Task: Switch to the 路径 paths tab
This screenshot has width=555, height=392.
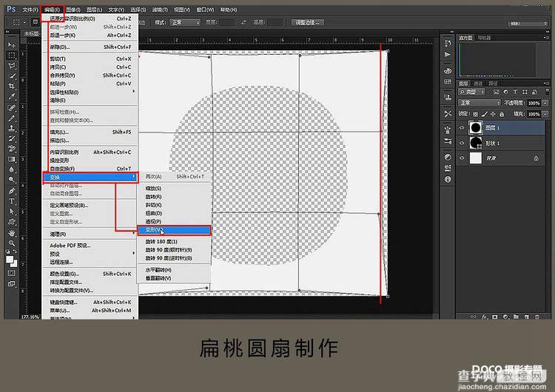Action: coord(493,84)
